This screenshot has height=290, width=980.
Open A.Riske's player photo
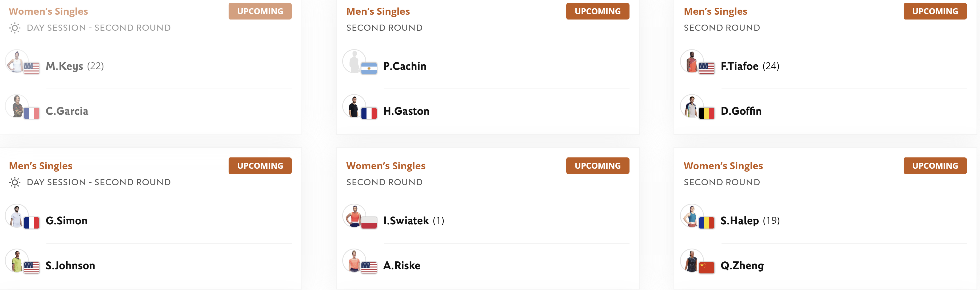354,261
